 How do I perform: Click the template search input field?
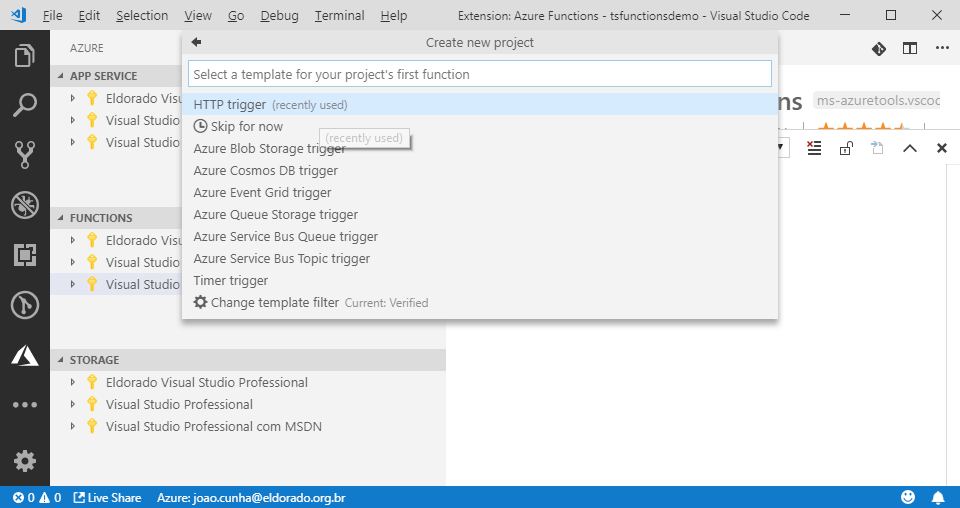[x=480, y=74]
